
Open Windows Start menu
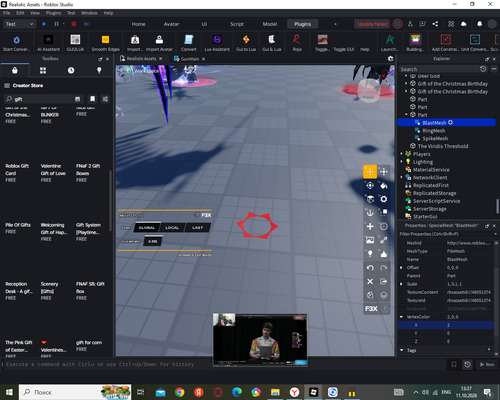pyautogui.click(x=9, y=392)
